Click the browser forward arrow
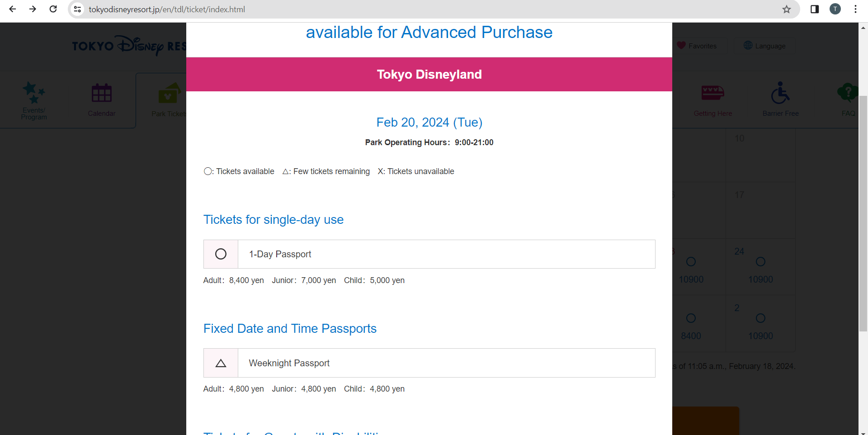This screenshot has width=868, height=435. coord(33,9)
